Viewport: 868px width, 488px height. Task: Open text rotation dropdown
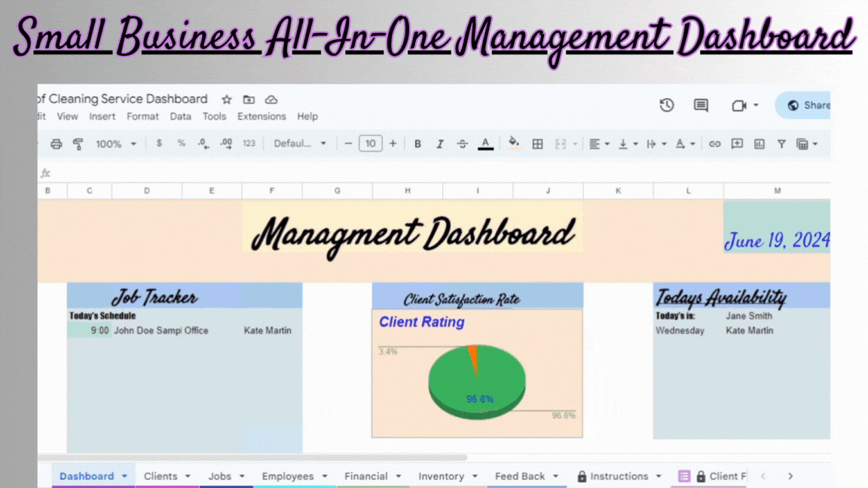pos(685,144)
